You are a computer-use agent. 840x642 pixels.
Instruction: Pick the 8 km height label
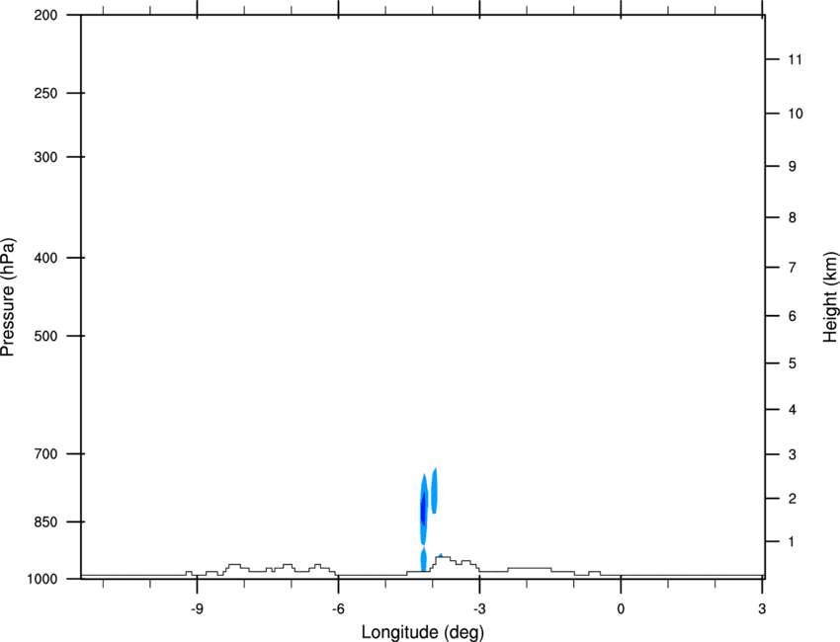point(793,217)
